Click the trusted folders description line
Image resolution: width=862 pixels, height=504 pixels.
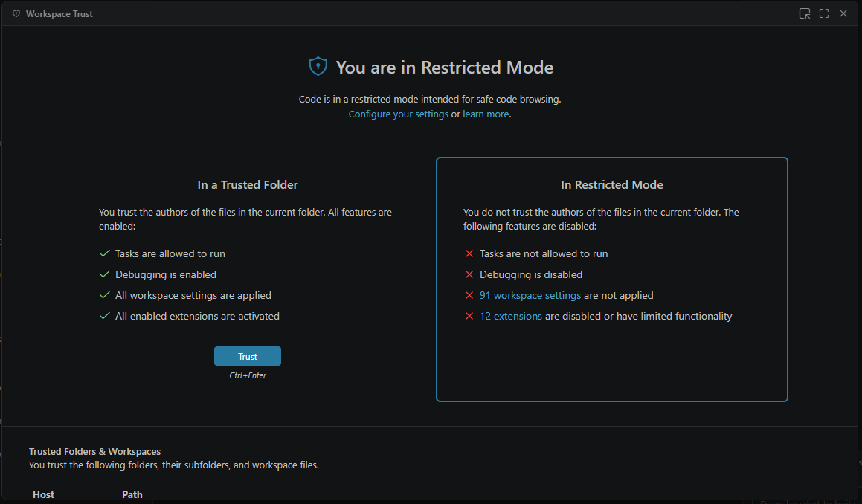pyautogui.click(x=174, y=465)
